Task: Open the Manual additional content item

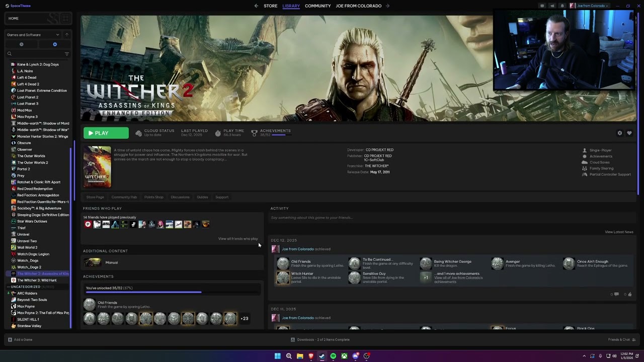Action: point(173,262)
